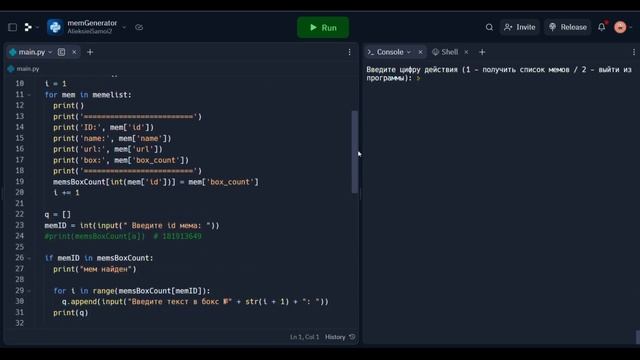Screen dimensions: 640x360
Task: Collapse the for loop at line 11
Action: click(29, 95)
